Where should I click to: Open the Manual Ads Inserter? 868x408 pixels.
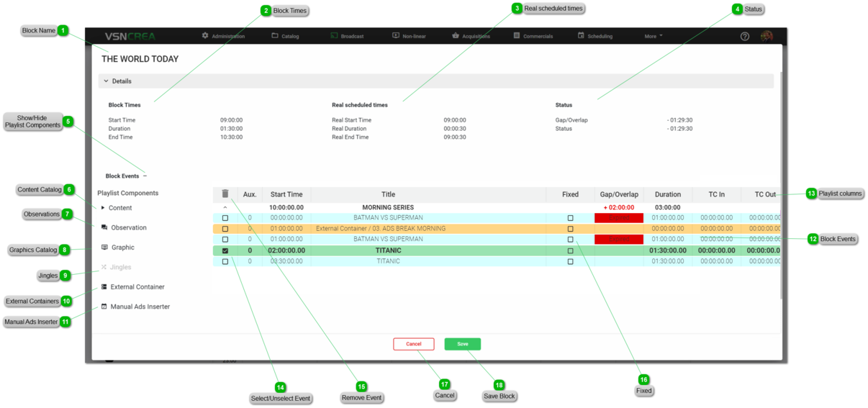pyautogui.click(x=140, y=307)
